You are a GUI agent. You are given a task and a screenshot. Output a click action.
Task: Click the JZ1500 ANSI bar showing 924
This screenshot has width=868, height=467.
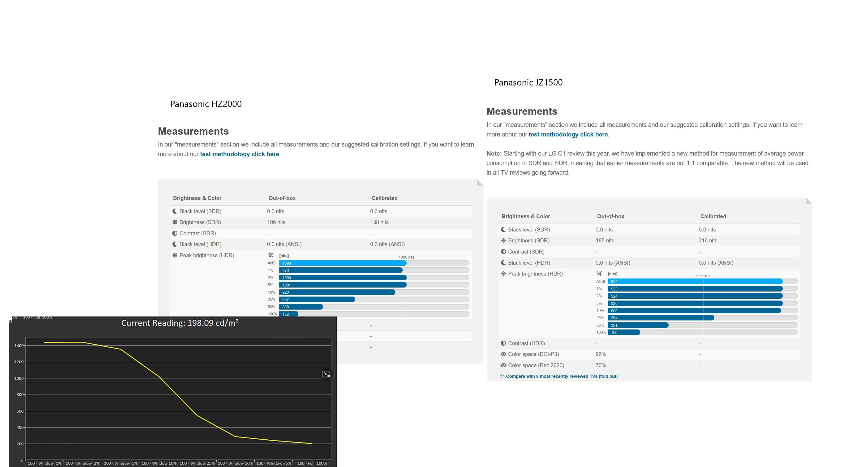pos(695,281)
